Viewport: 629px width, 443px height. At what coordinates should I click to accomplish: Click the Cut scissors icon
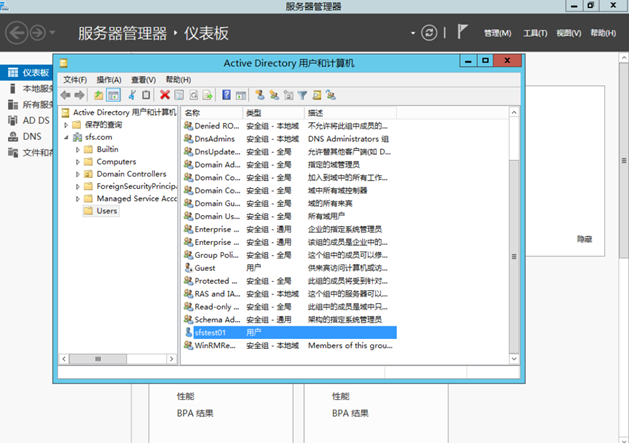[132, 95]
